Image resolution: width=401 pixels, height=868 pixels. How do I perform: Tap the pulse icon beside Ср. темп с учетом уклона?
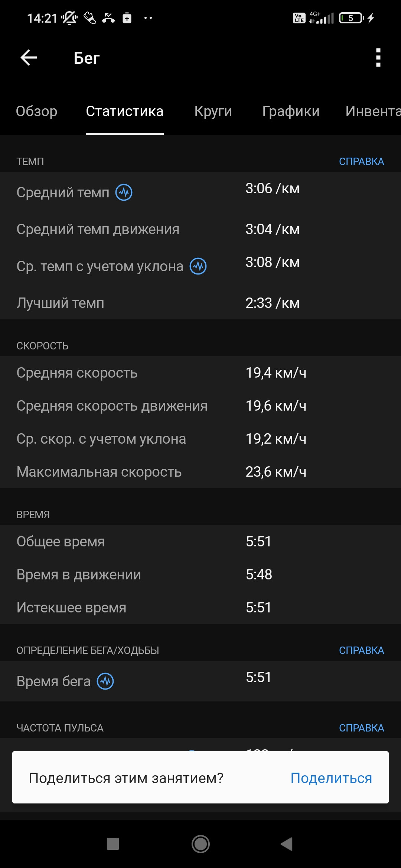click(198, 266)
